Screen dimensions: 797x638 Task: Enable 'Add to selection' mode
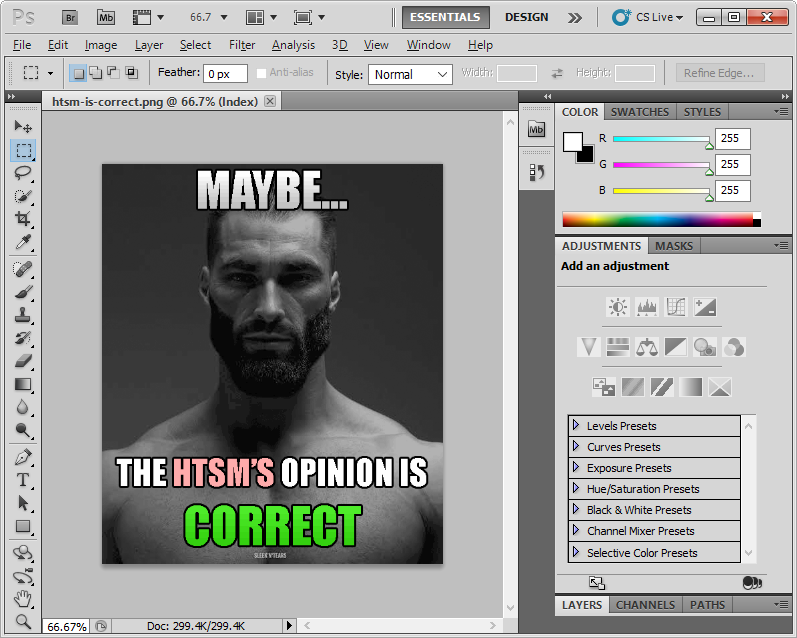(95, 73)
